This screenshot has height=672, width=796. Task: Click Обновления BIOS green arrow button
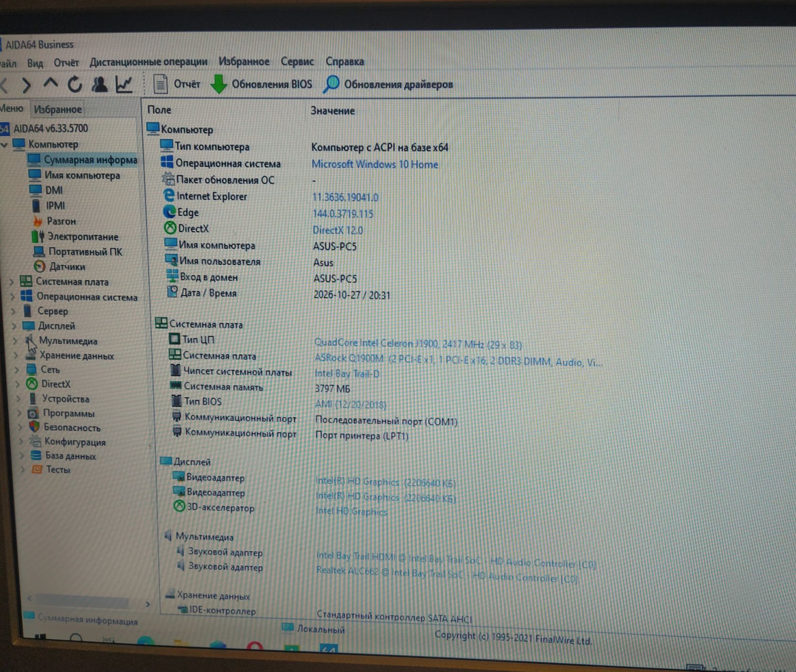261,84
